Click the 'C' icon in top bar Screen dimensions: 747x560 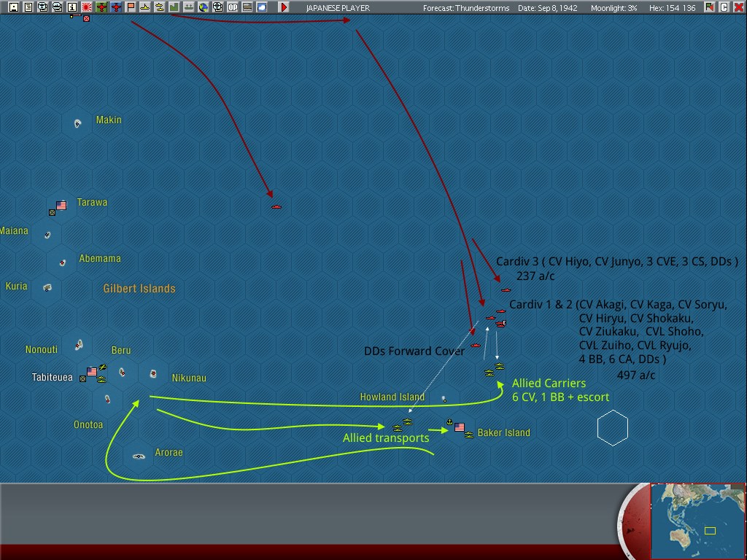724,7
